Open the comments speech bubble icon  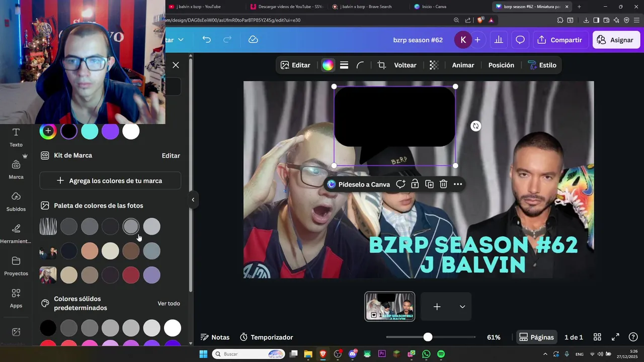520,40
